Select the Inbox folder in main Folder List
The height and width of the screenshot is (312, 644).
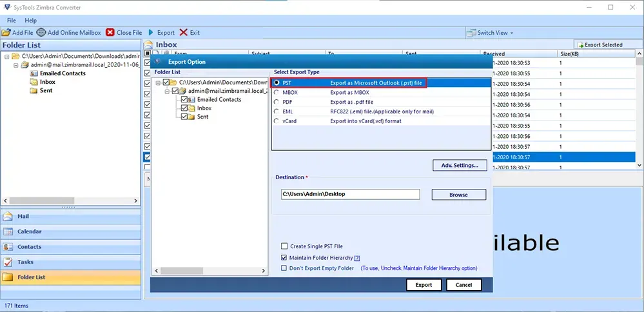(x=48, y=82)
